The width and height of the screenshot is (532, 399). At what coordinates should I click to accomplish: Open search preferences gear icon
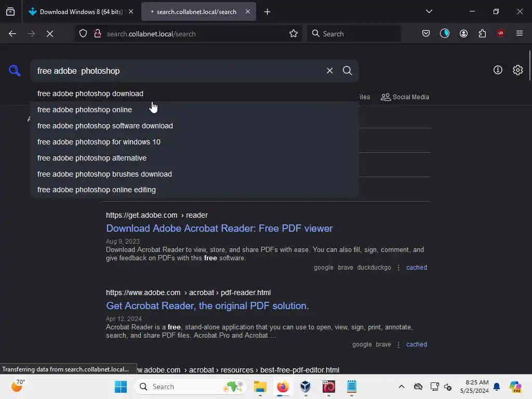tap(517, 70)
